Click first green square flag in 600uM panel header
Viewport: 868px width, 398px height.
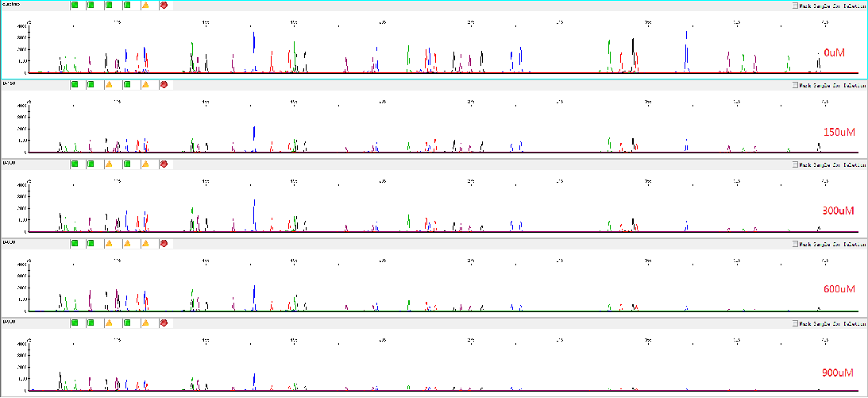click(x=75, y=244)
